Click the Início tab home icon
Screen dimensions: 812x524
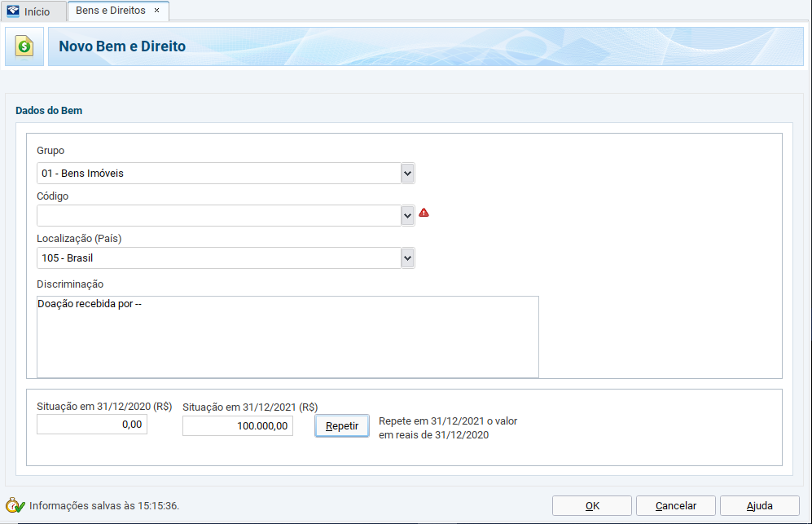pyautogui.click(x=13, y=11)
